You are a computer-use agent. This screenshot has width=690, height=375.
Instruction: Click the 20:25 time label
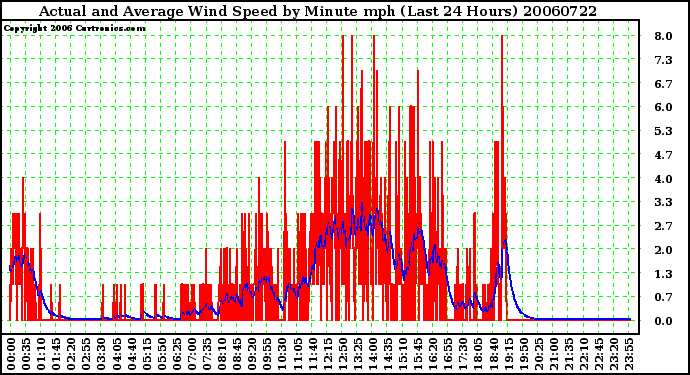pos(539,354)
